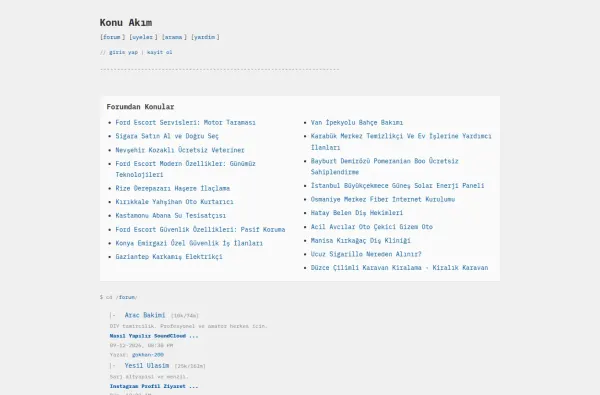Select the Arac Bakimi last post date

point(141,345)
